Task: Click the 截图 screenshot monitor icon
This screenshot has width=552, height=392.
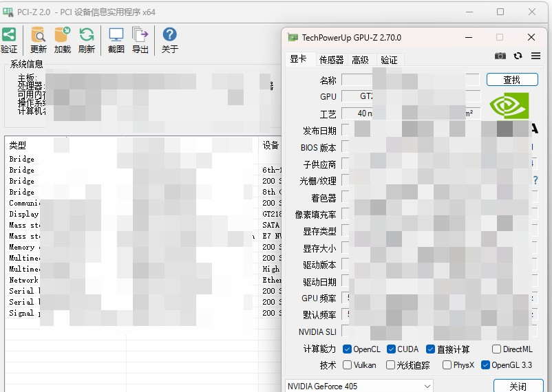Action: pos(116,34)
